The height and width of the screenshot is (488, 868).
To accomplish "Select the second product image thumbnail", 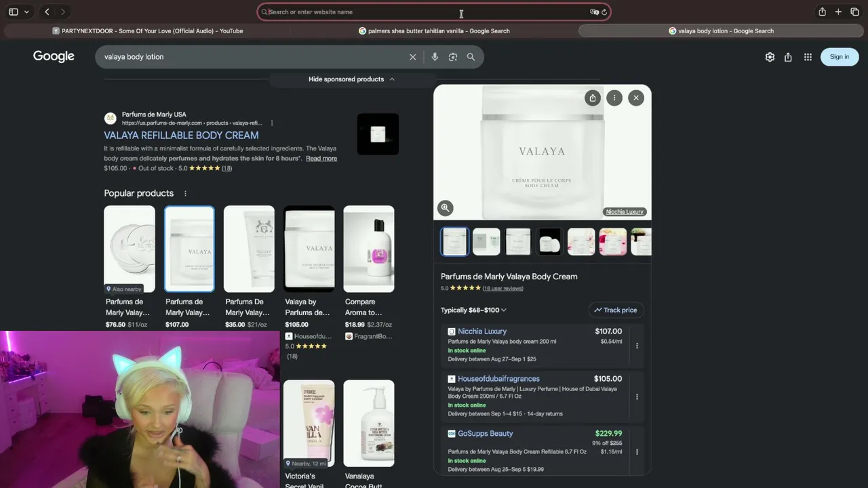I will pos(486,242).
